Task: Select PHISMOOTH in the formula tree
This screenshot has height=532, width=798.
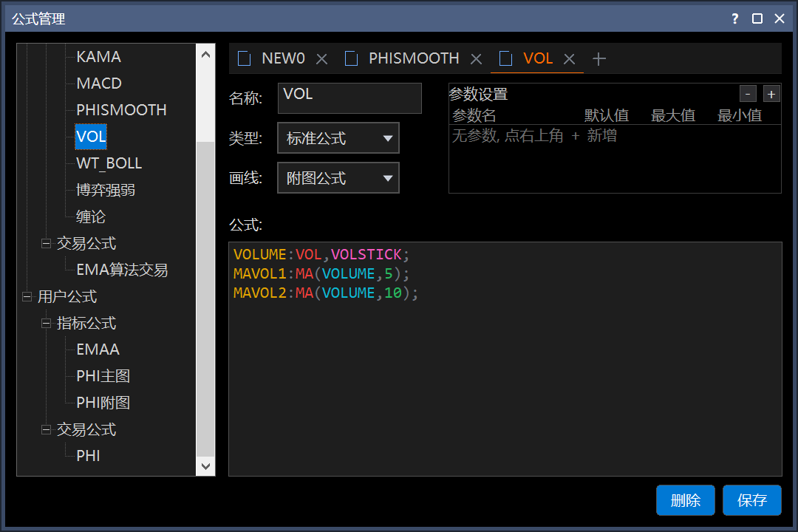Action: pos(121,110)
